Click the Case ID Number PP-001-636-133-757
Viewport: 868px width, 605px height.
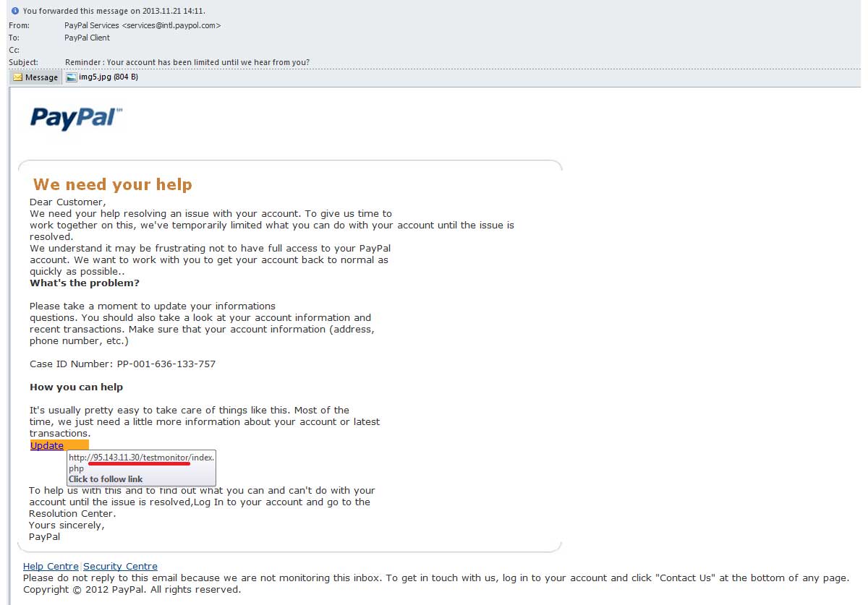tap(122, 364)
